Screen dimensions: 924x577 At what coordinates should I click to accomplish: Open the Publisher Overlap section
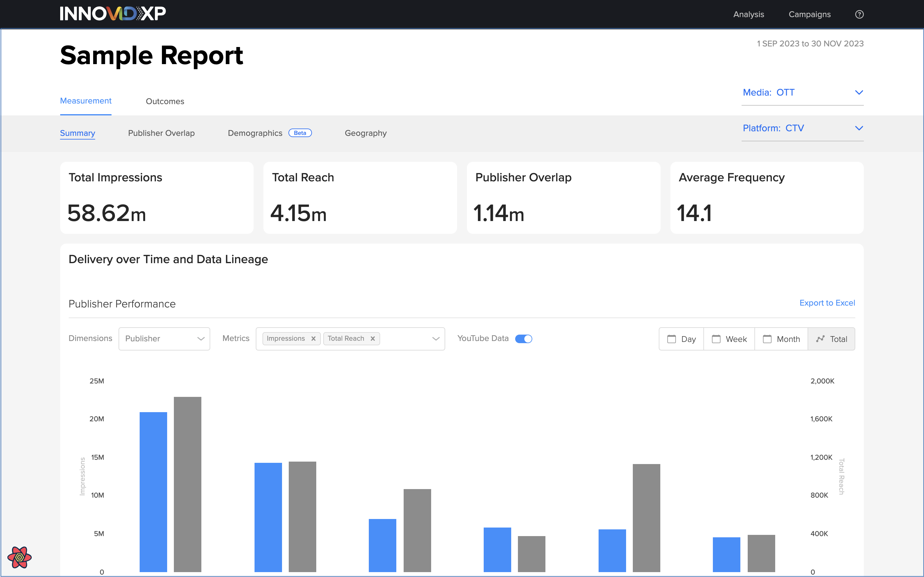pos(162,133)
